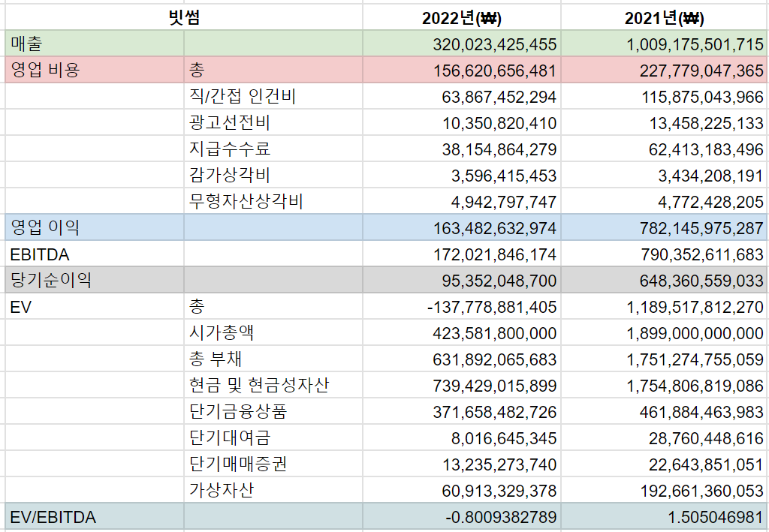769x532 pixels.
Task: Select value 22,643,851,051
Action: coord(706,465)
